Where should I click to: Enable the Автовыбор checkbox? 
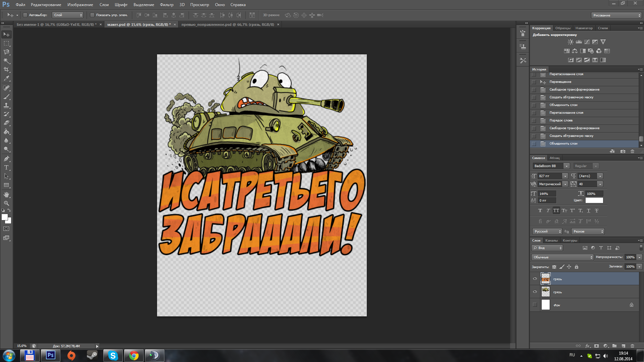tap(25, 15)
